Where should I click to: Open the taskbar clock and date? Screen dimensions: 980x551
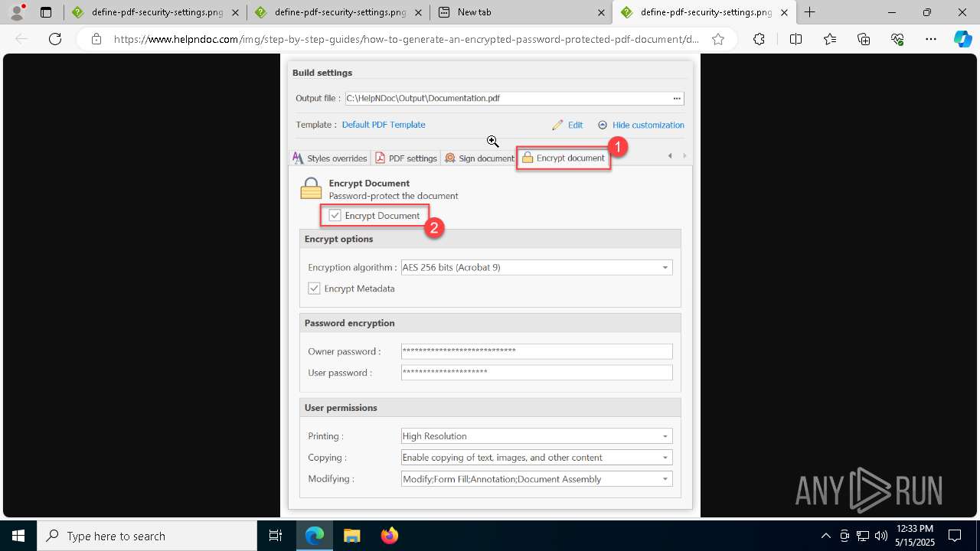tap(915, 536)
